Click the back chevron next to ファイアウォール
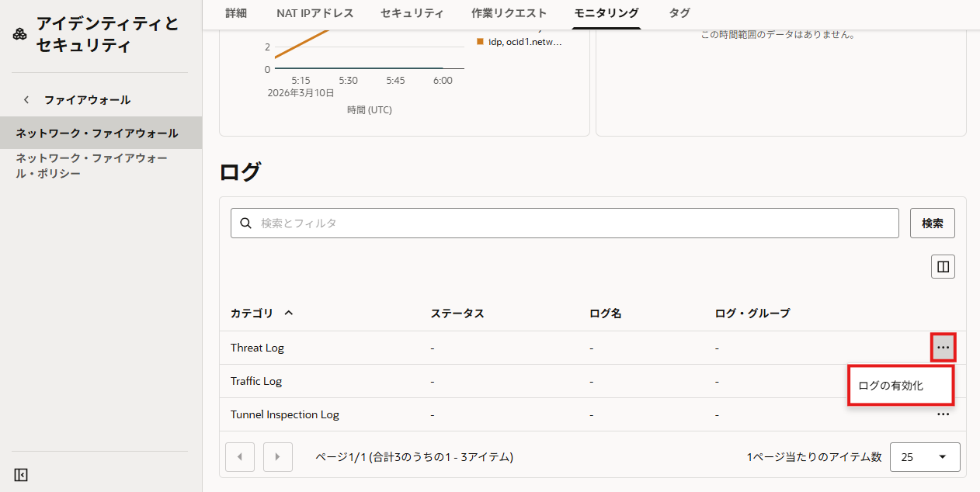Viewport: 980px width, 492px height. click(x=26, y=99)
